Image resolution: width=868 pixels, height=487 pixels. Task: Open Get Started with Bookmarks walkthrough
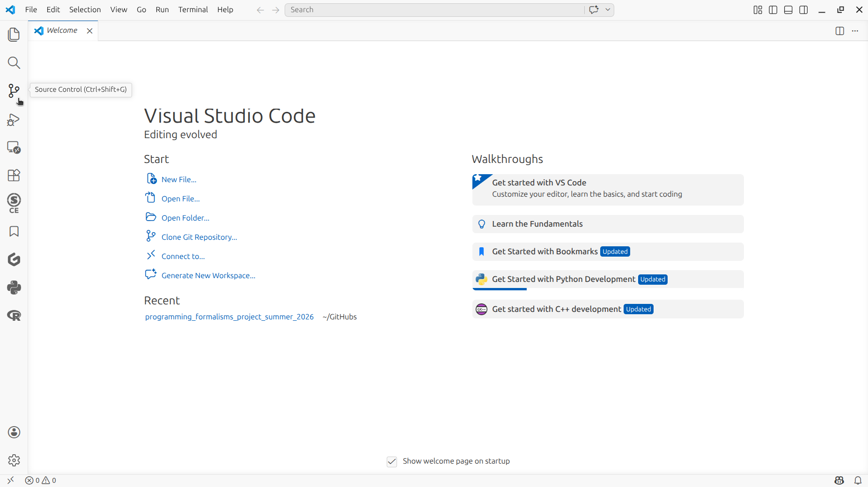608,251
